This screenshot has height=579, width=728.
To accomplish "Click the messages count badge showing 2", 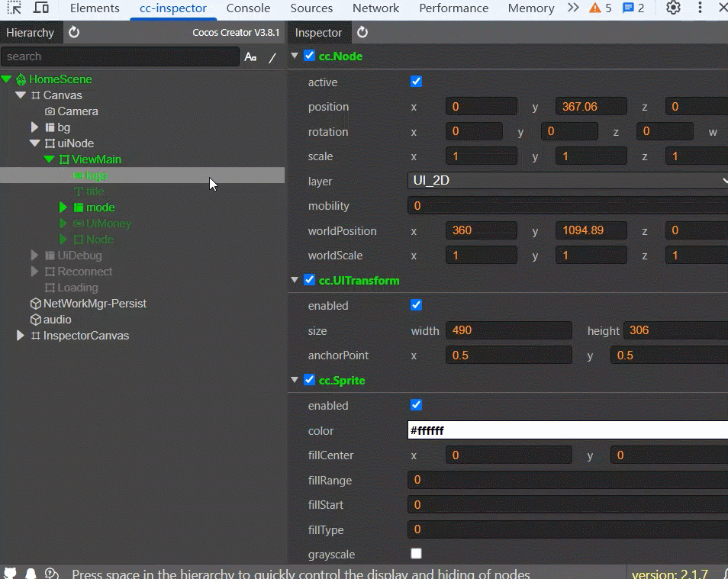I will point(633,8).
